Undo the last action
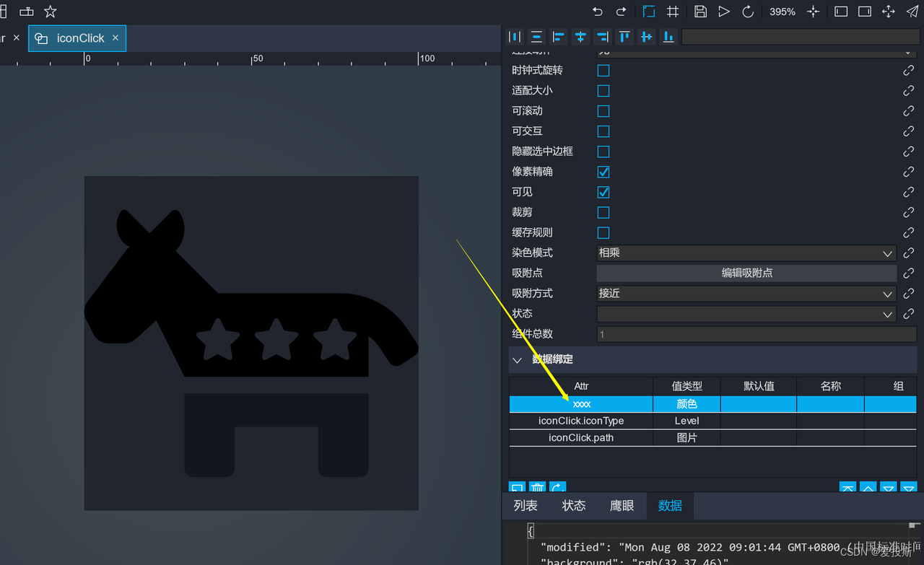 pos(597,12)
